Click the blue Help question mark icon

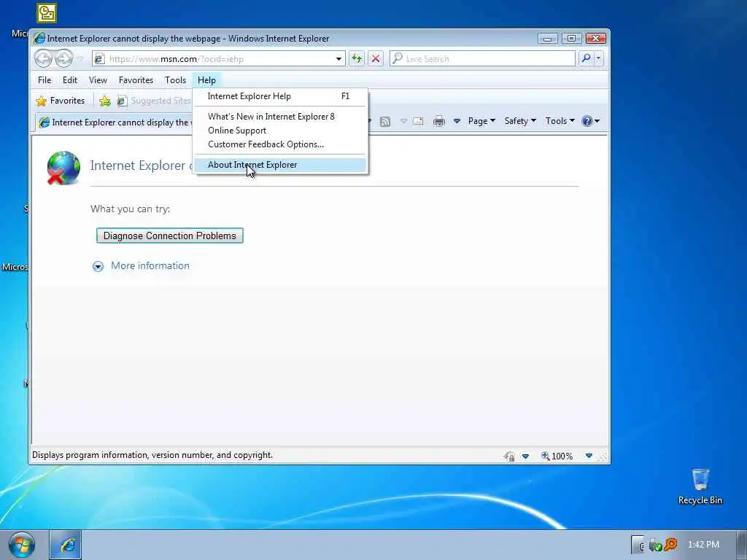point(587,121)
